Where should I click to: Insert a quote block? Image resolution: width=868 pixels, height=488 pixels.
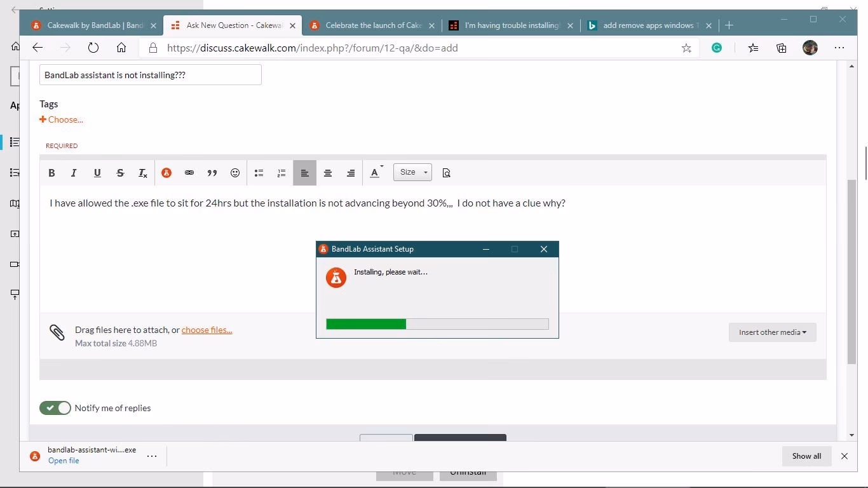(x=212, y=173)
